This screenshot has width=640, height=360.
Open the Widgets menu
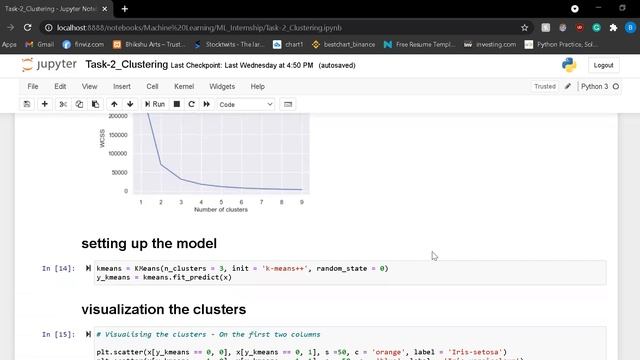(222, 87)
